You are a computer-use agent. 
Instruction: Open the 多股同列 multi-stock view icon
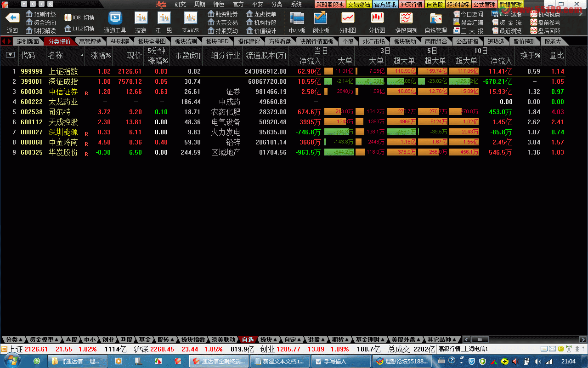[x=406, y=18]
